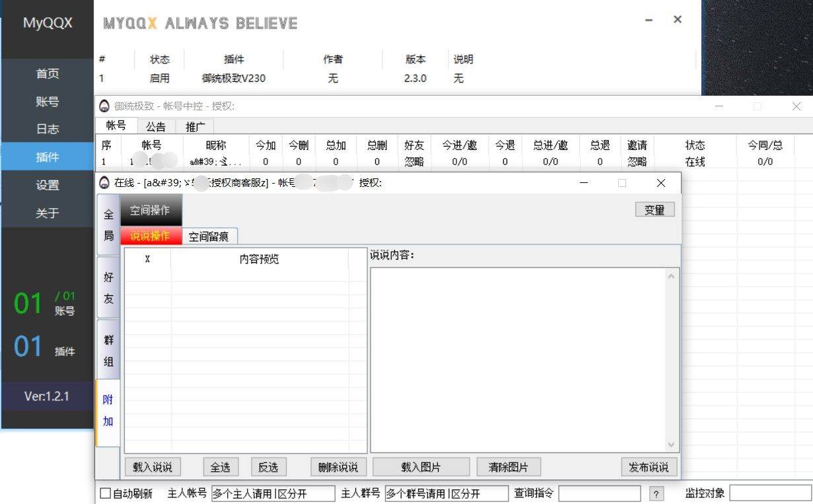Enable the 自动刷新 checkbox
Image resolution: width=813 pixels, height=504 pixels.
coord(106,493)
